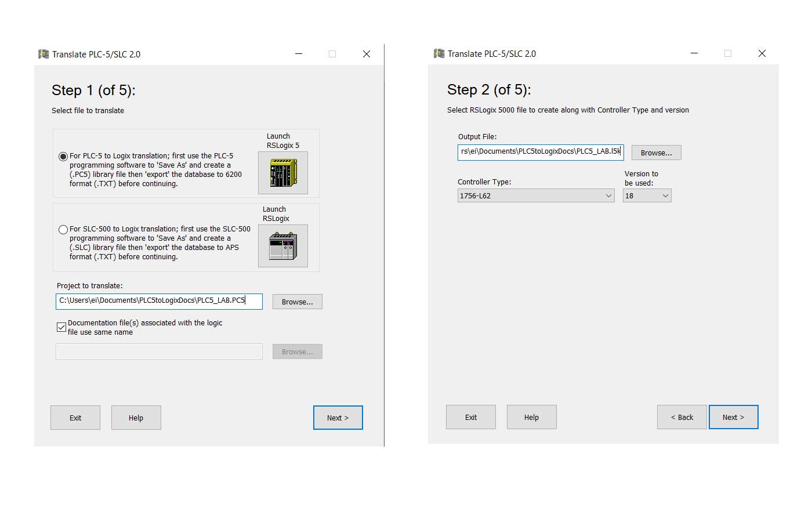Click the greyed-out Browse button for documentation

coord(298,351)
